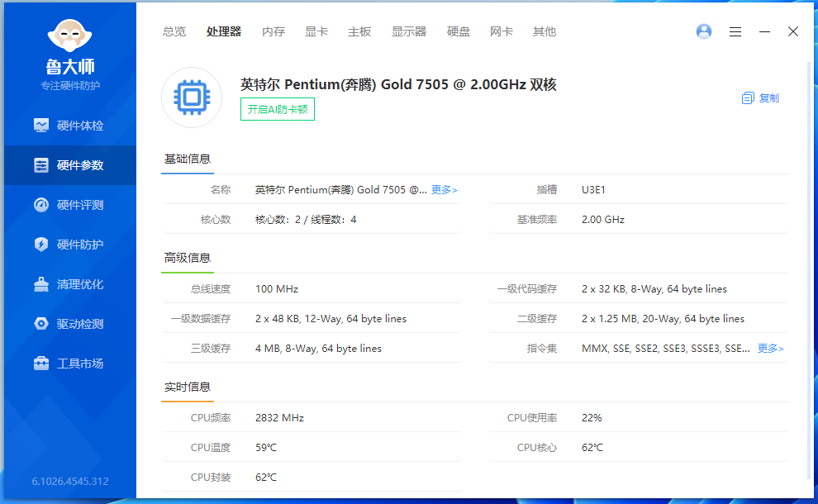
Task: Minimize the 鲁大师 window
Action: (x=764, y=32)
